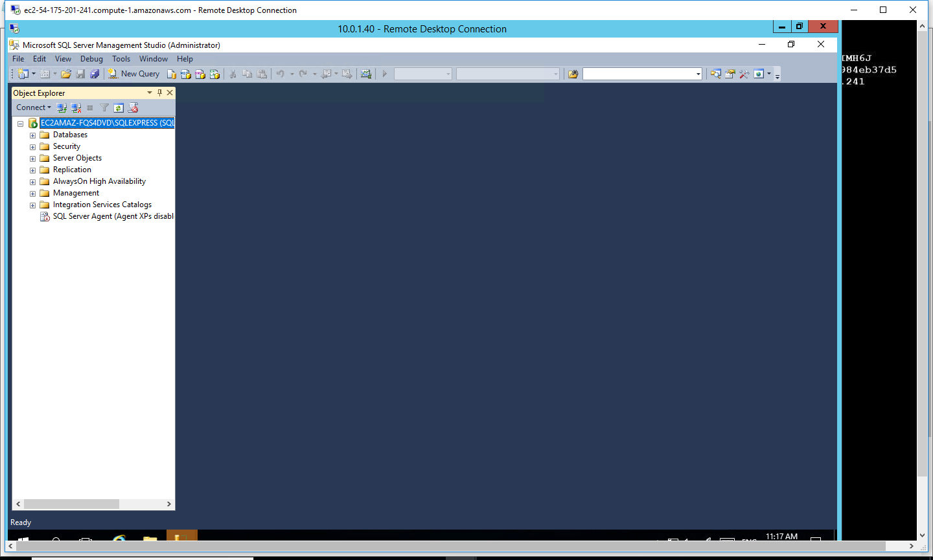Disconnect the current server connection

click(x=76, y=107)
